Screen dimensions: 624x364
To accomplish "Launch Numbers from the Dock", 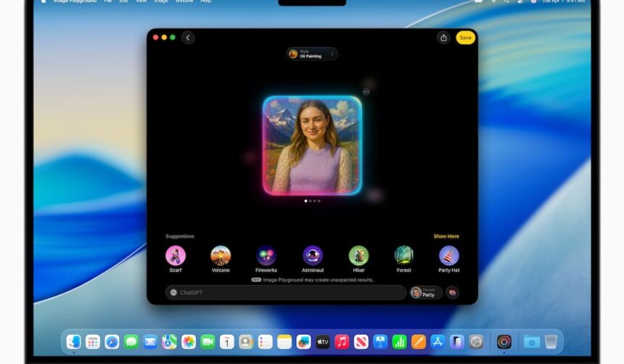I will click(399, 342).
